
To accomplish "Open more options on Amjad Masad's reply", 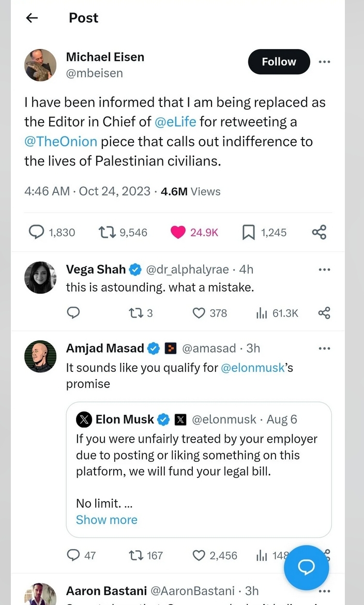I will pos(324,349).
